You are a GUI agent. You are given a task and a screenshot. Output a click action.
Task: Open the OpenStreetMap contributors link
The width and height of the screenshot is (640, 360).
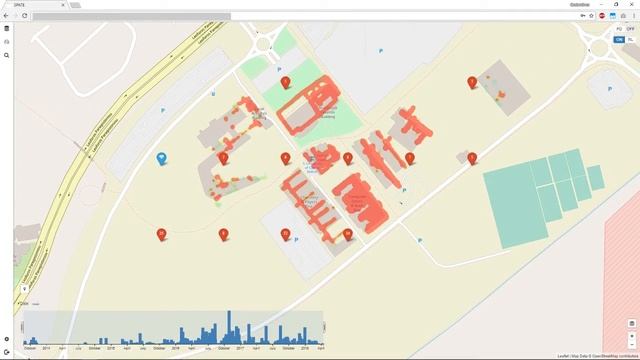616,356
